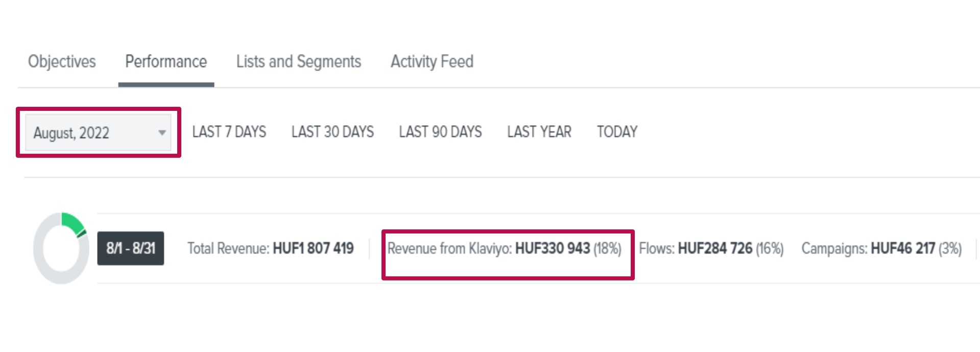The image size is (980, 352).
Task: Show LAST YEAR performance
Action: 539,132
